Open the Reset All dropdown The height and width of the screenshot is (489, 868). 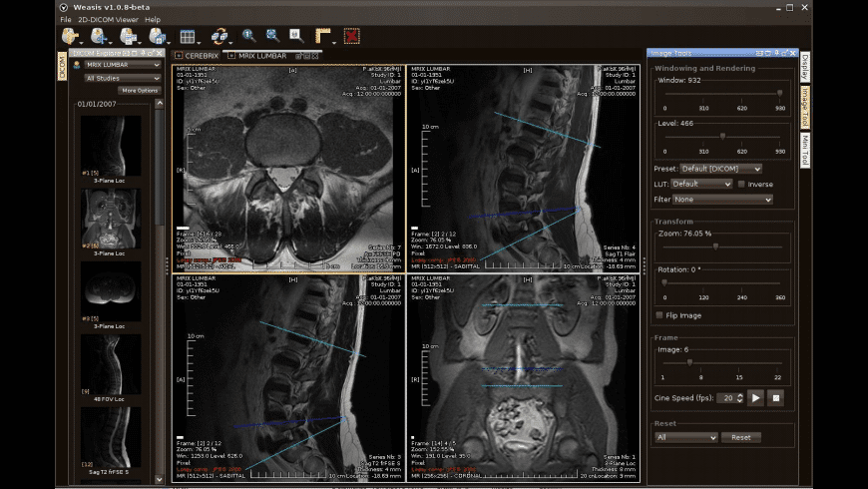pyautogui.click(x=685, y=437)
